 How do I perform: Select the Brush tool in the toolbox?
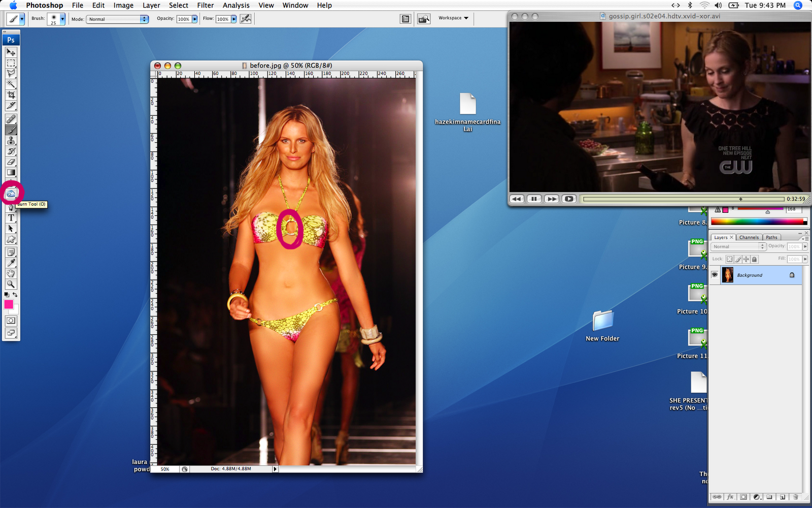pyautogui.click(x=11, y=130)
